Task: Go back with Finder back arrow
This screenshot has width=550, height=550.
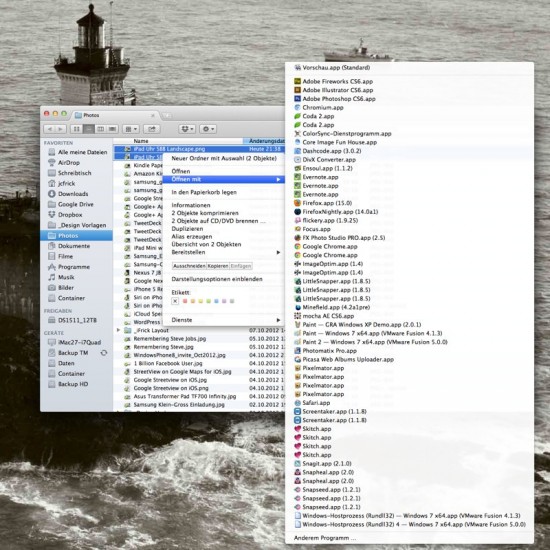Action: (49, 129)
